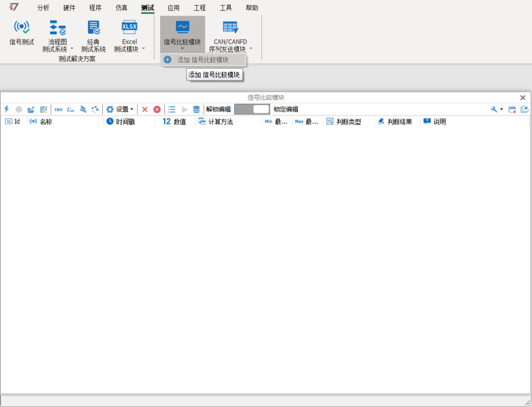532x407 pixels.
Task: Toggle the 解锁编辑/锁定编辑 switch
Action: [253, 109]
